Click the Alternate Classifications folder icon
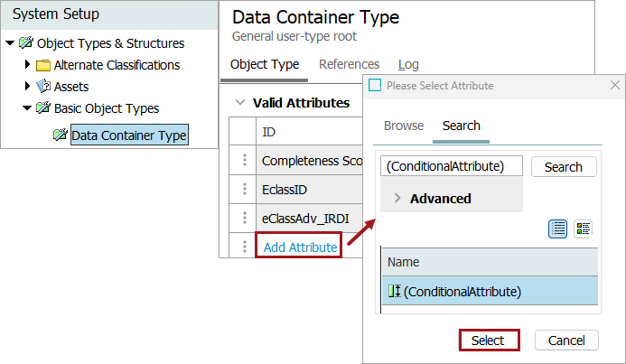 point(43,65)
